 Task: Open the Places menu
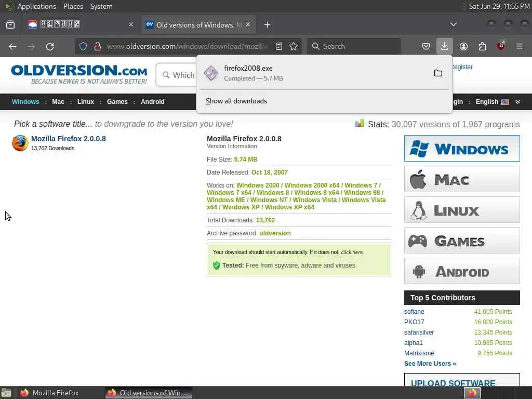click(73, 6)
